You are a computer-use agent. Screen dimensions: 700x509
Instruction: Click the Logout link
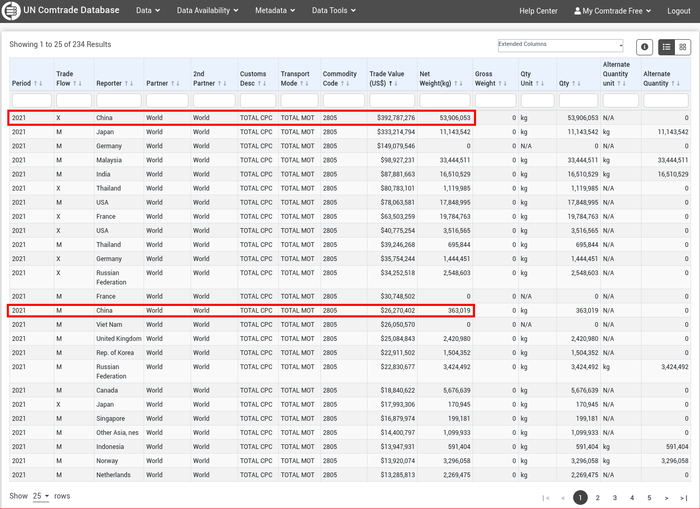[678, 10]
